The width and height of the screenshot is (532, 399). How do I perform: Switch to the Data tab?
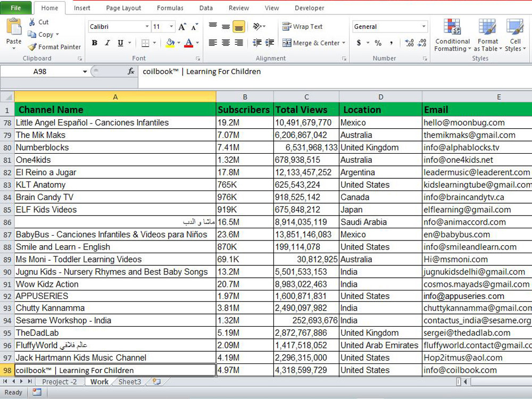[x=206, y=8]
